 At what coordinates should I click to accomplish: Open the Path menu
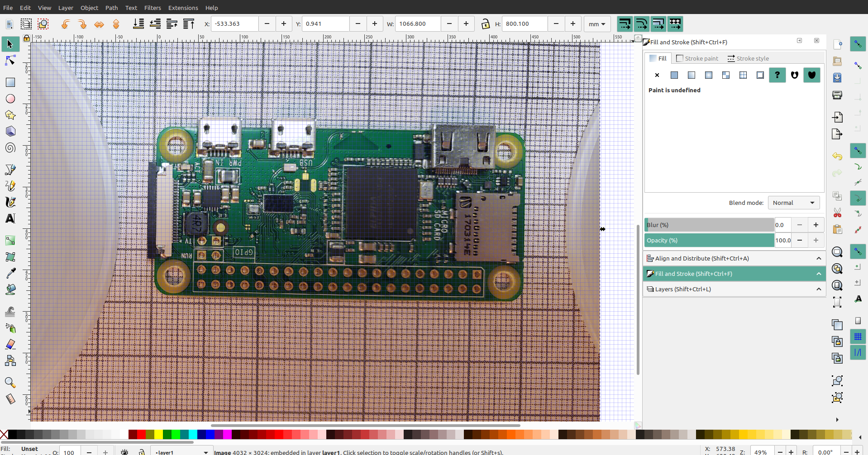(x=111, y=8)
